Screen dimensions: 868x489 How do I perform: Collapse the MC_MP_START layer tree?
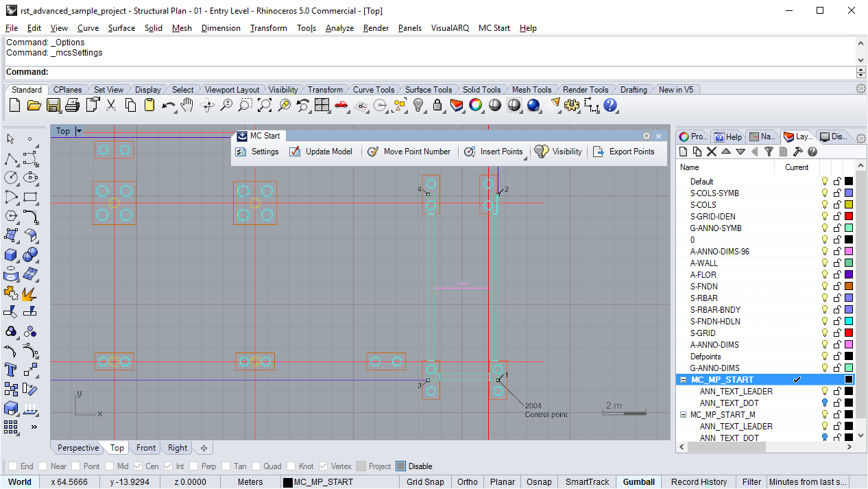click(x=683, y=380)
